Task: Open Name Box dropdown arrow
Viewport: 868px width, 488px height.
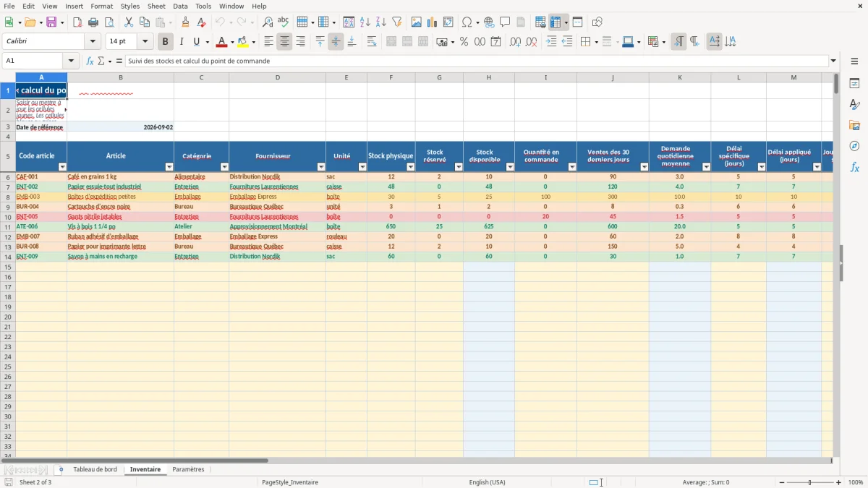Action: click(72, 61)
